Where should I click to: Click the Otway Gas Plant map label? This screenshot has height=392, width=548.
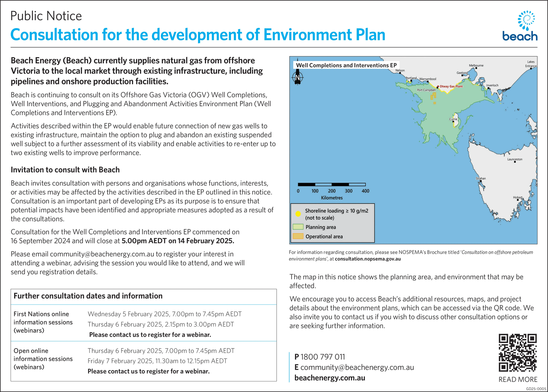click(451, 86)
